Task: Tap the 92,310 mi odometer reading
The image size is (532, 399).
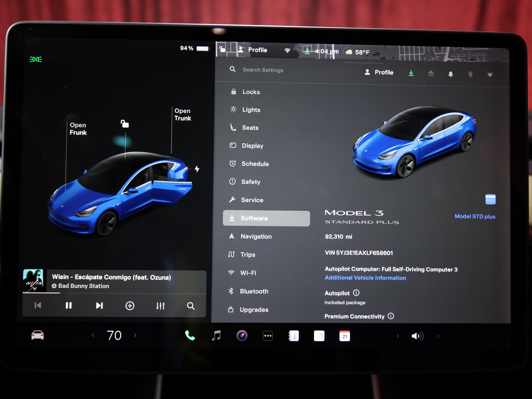Action: point(339,237)
